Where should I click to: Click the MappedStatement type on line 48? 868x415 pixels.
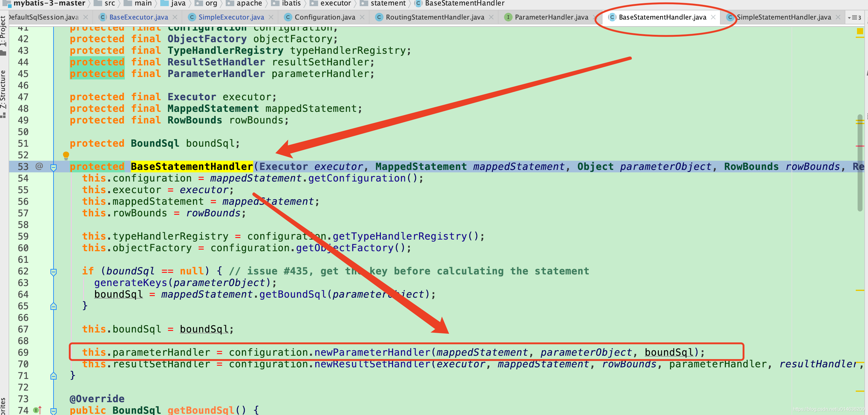pos(213,109)
